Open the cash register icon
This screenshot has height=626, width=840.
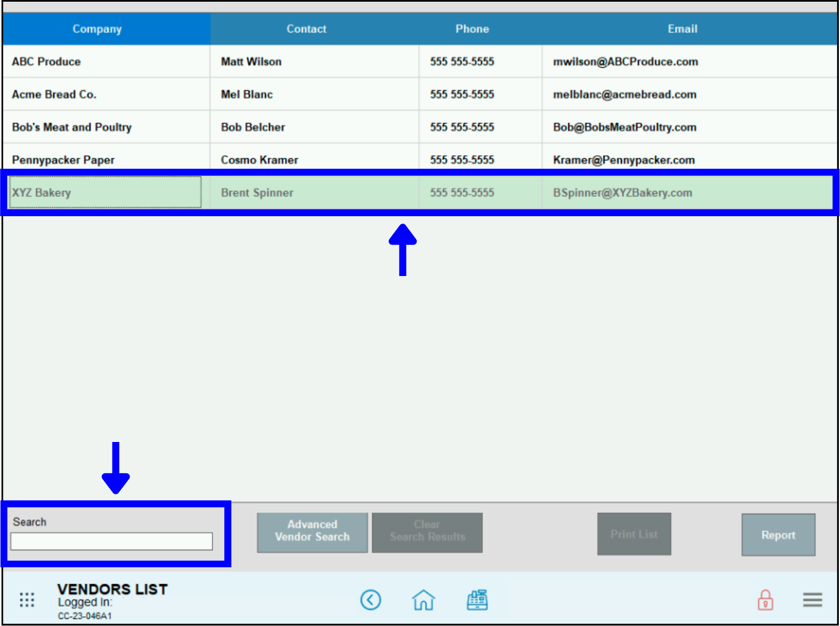(x=477, y=599)
